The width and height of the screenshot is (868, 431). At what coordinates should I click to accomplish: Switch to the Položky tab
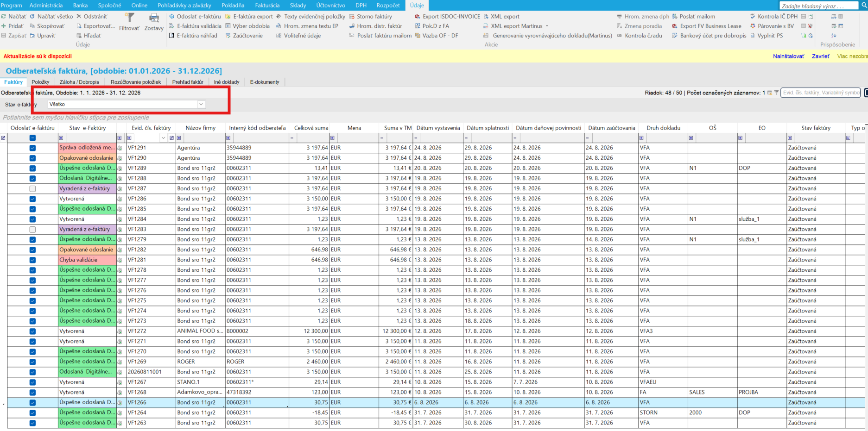coord(41,82)
